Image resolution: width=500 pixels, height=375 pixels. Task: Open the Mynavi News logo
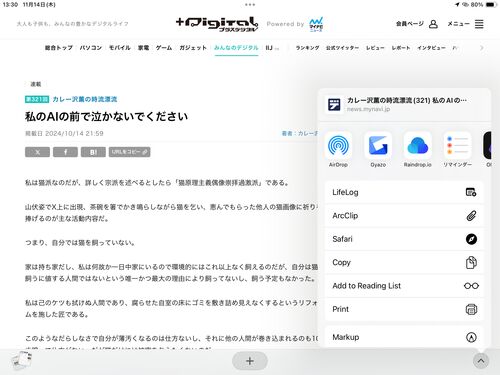[316, 24]
